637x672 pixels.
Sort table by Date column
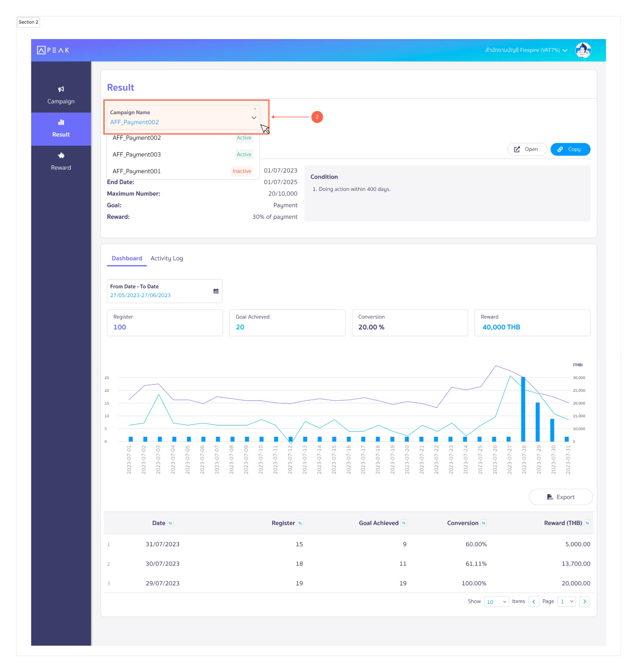pos(170,523)
